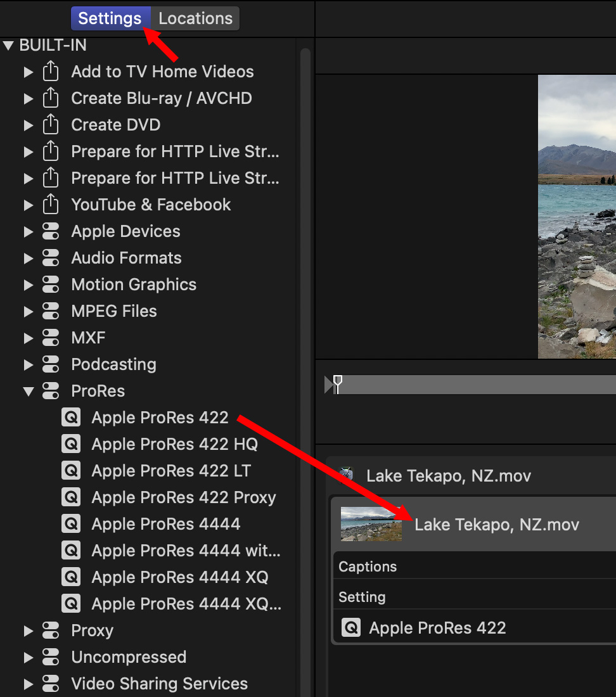Collapse the BUILT-IN section
Image resolution: width=616 pixels, height=697 pixels.
8,46
